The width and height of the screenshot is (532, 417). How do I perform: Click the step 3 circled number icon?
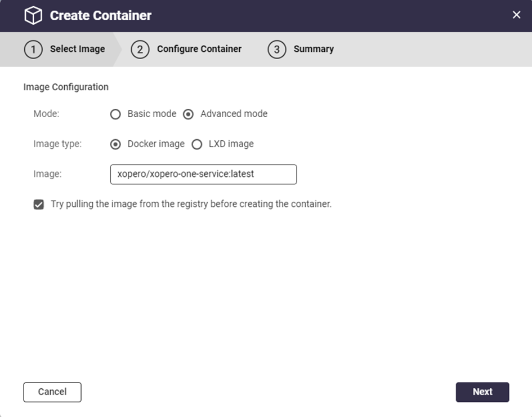click(x=276, y=49)
